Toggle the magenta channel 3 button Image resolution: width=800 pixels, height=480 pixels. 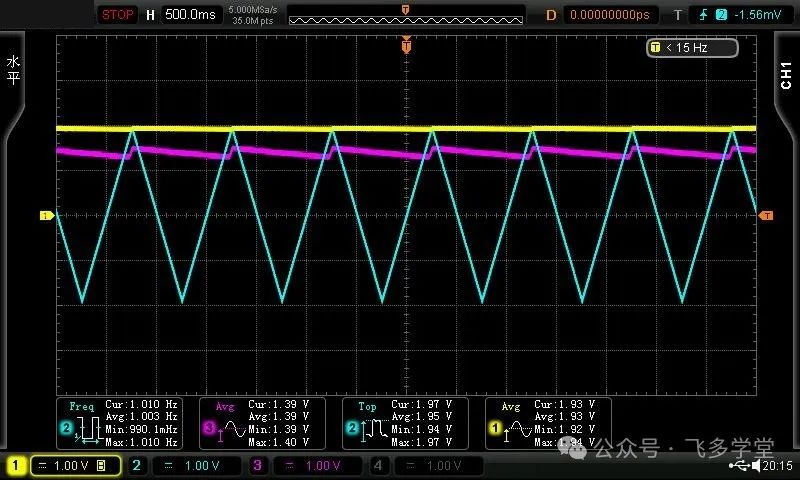[257, 465]
